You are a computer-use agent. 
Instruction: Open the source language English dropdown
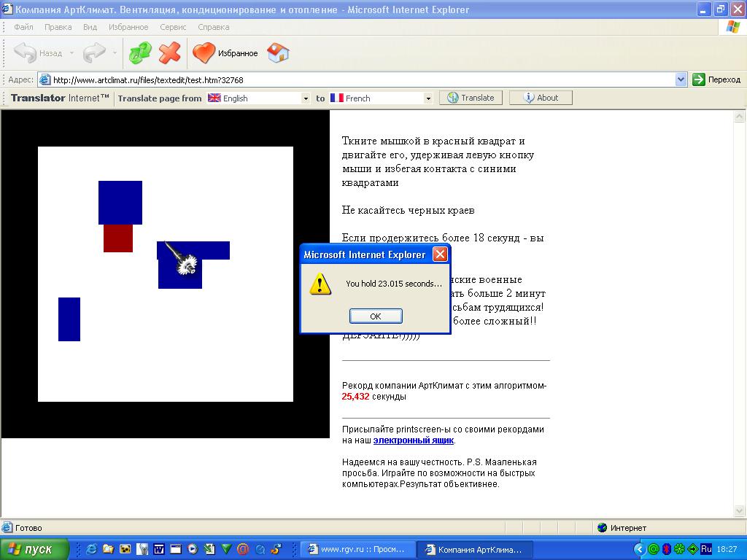click(x=306, y=98)
